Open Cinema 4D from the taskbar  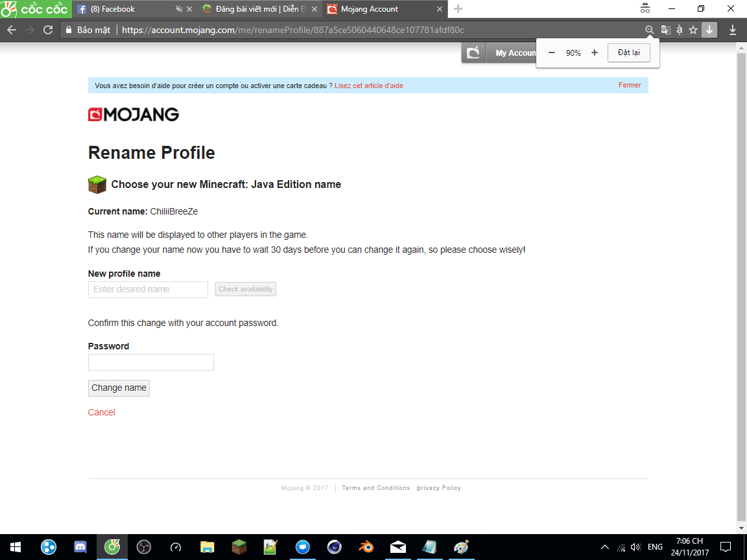pos(335,547)
